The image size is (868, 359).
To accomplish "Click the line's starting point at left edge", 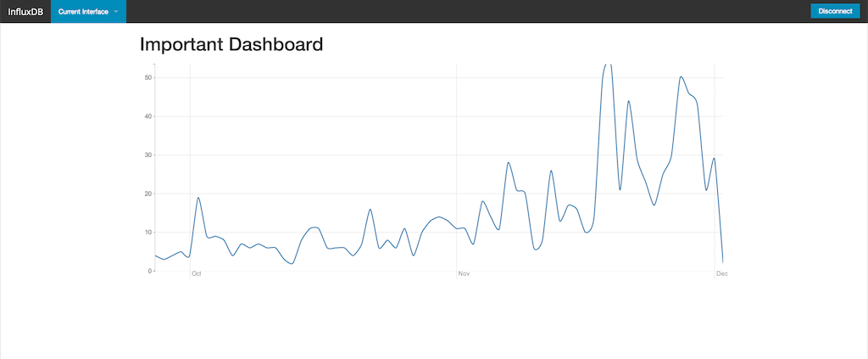I will (x=155, y=255).
